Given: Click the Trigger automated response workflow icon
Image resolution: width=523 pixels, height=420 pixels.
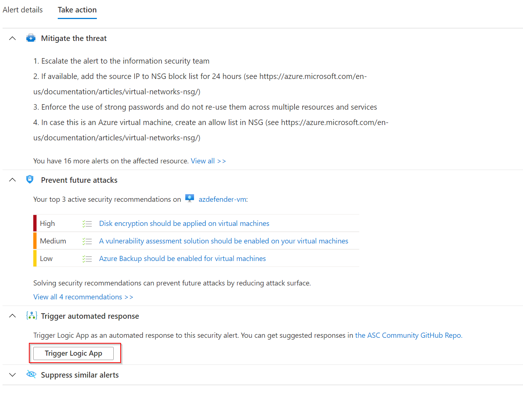Looking at the screenshot, I should 31,315.
